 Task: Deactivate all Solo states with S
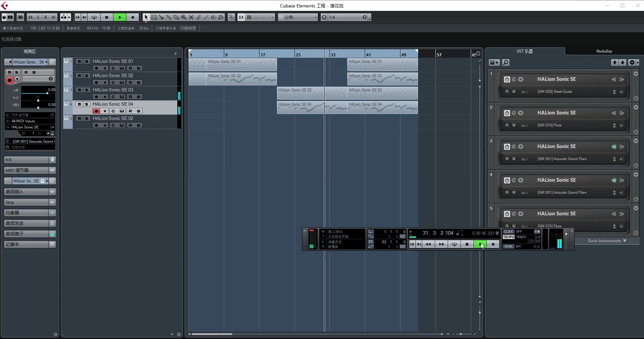(38, 17)
